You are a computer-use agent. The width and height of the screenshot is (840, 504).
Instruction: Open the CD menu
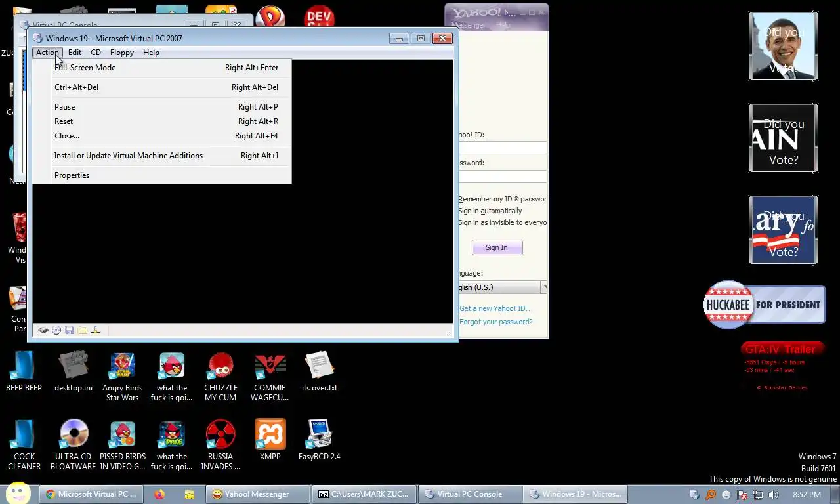[96, 52]
